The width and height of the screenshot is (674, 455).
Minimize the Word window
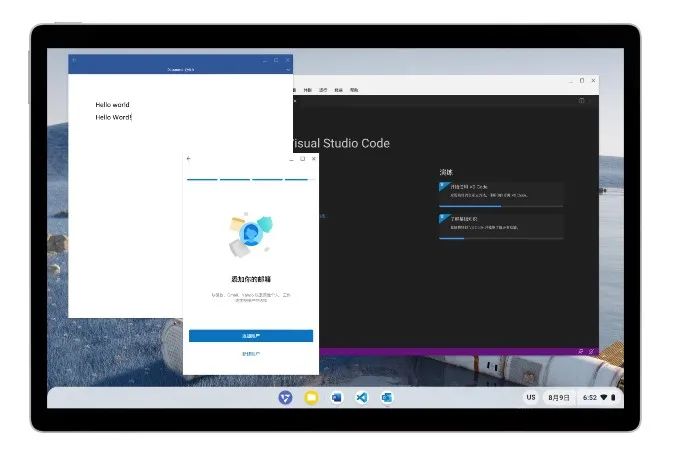click(x=265, y=61)
